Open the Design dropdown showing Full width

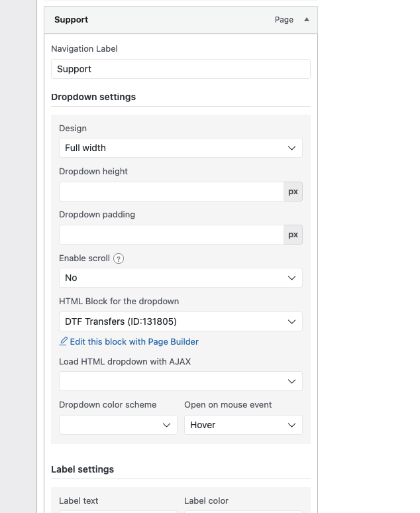click(x=181, y=148)
